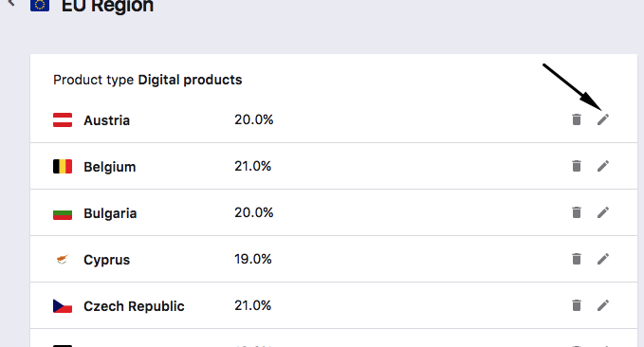Click the 21.0% rate for Belgium
The height and width of the screenshot is (347, 644).
click(x=252, y=166)
